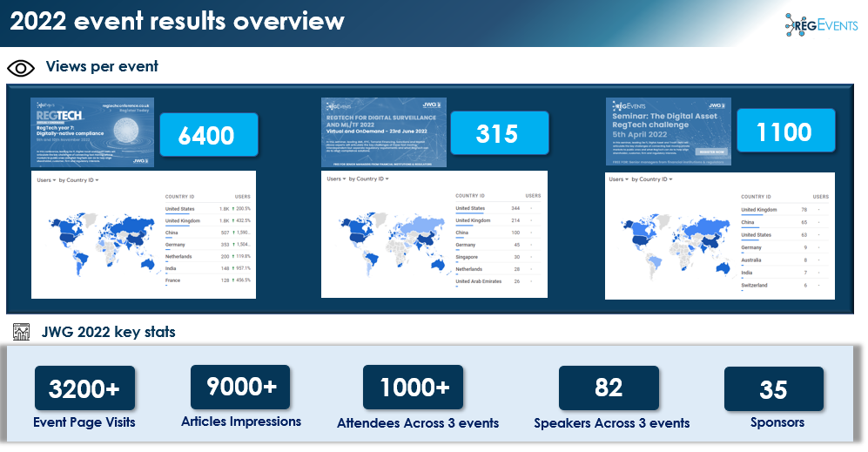Select the 315 views tile
The image size is (868, 452).
[500, 133]
